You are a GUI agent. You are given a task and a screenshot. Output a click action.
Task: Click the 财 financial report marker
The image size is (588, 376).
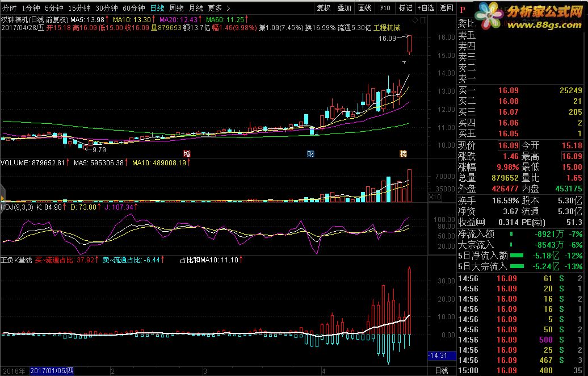coord(310,153)
